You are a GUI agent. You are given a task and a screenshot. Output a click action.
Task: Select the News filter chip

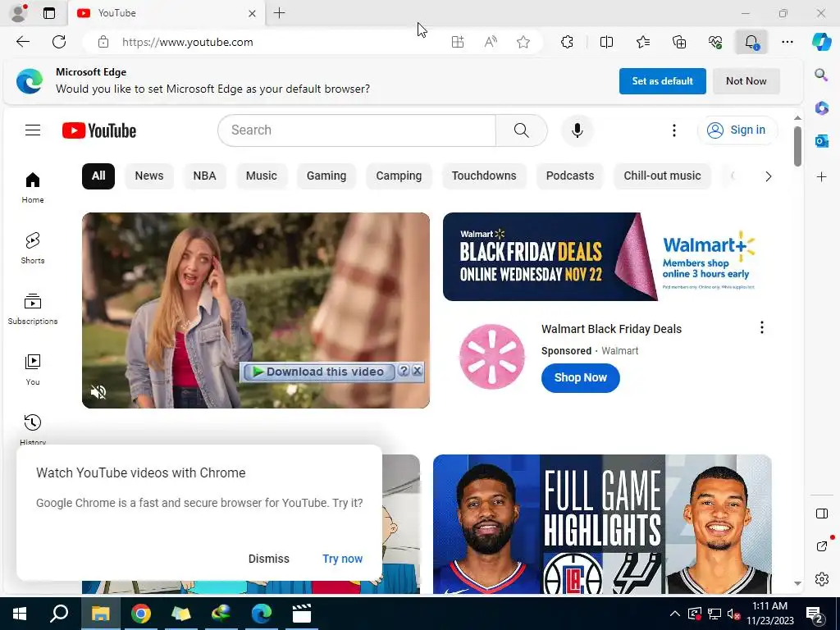[x=149, y=176]
